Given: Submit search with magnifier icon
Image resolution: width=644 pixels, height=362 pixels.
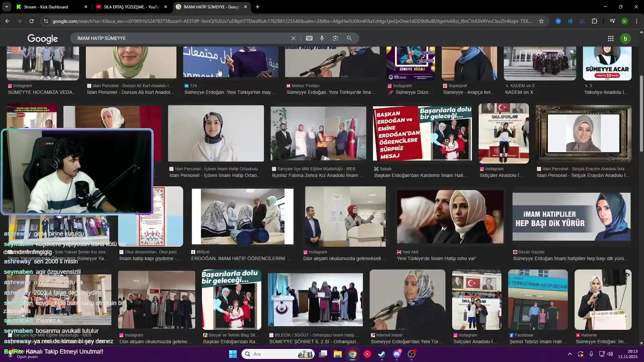Looking at the screenshot, I should tap(349, 38).
